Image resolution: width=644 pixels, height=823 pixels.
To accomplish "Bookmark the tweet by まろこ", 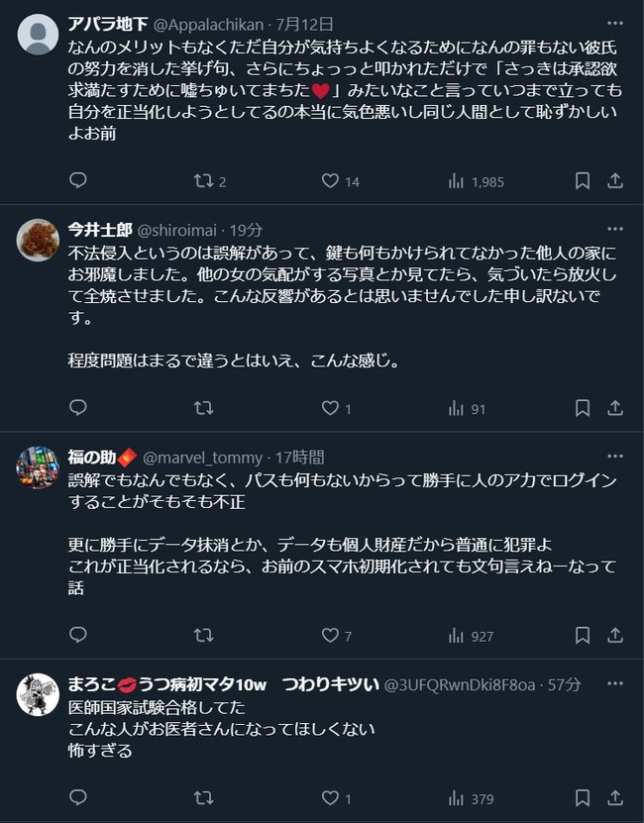I will click(582, 796).
